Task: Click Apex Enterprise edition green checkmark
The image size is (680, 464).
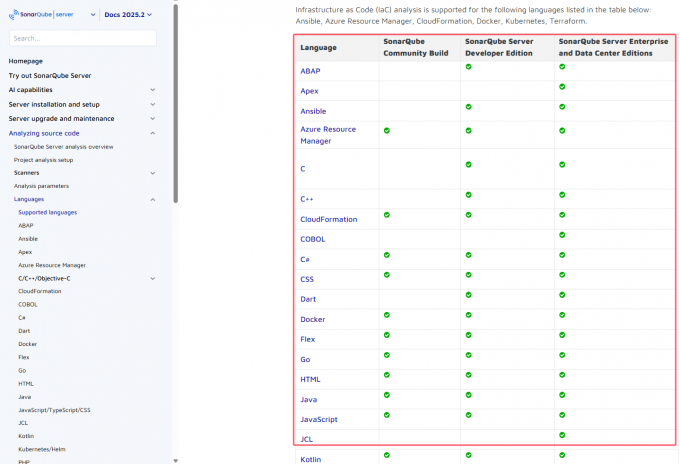Action: 562,87
